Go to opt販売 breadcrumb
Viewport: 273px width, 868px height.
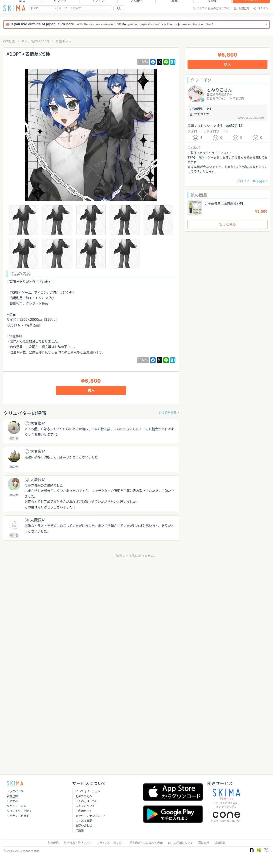click(9, 41)
